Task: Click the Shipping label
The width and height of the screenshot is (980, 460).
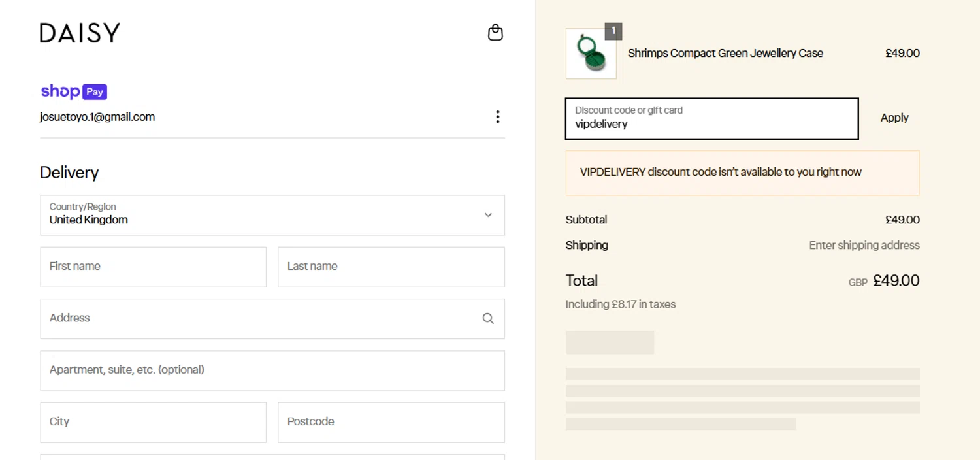Action: 587,246
